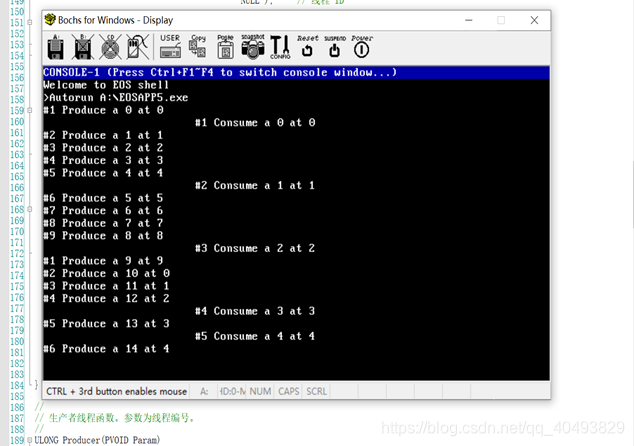Click the A: drive status indicator

pos(204,391)
